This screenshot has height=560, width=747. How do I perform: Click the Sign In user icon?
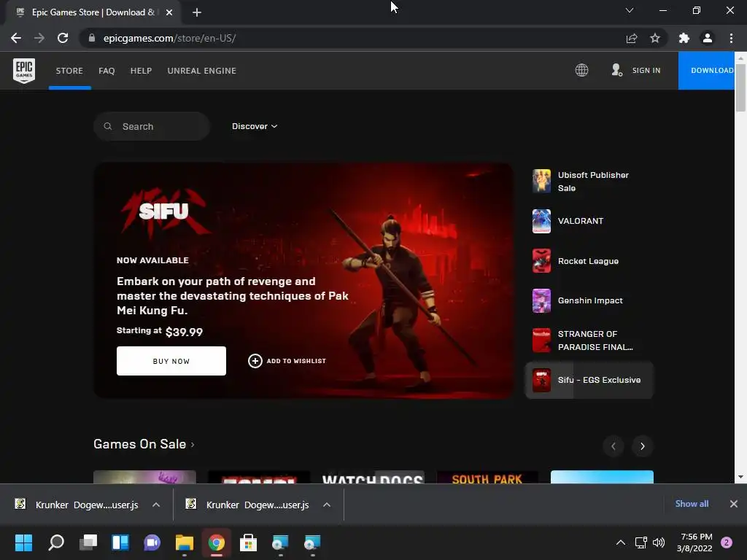click(617, 70)
